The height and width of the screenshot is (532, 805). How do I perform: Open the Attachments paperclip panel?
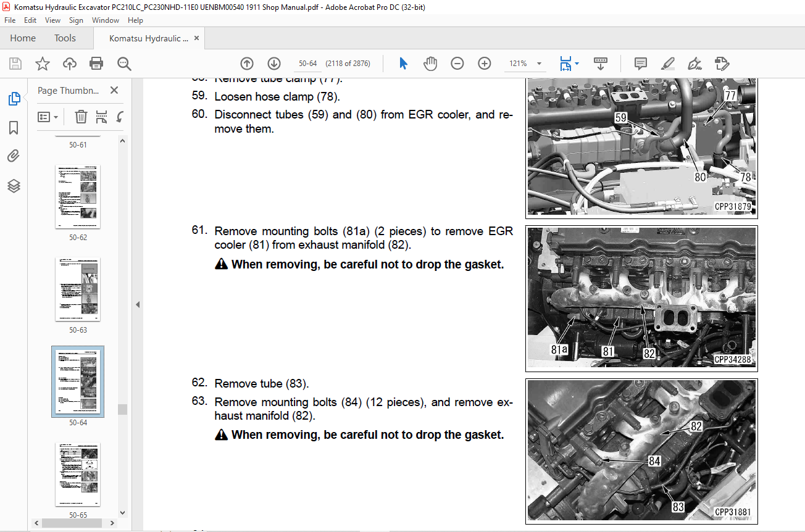(x=14, y=156)
